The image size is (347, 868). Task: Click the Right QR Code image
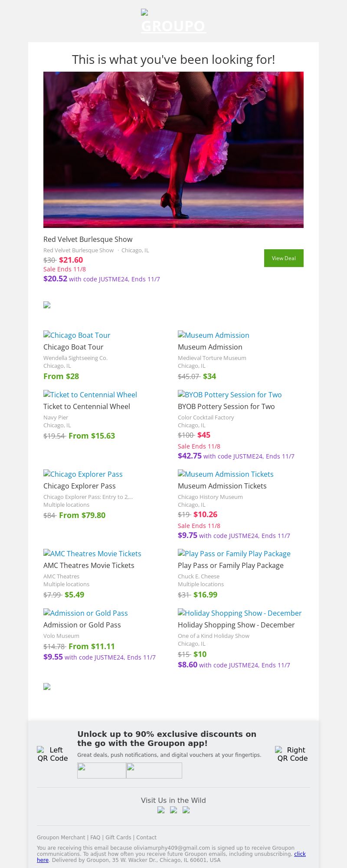pyautogui.click(x=292, y=754)
